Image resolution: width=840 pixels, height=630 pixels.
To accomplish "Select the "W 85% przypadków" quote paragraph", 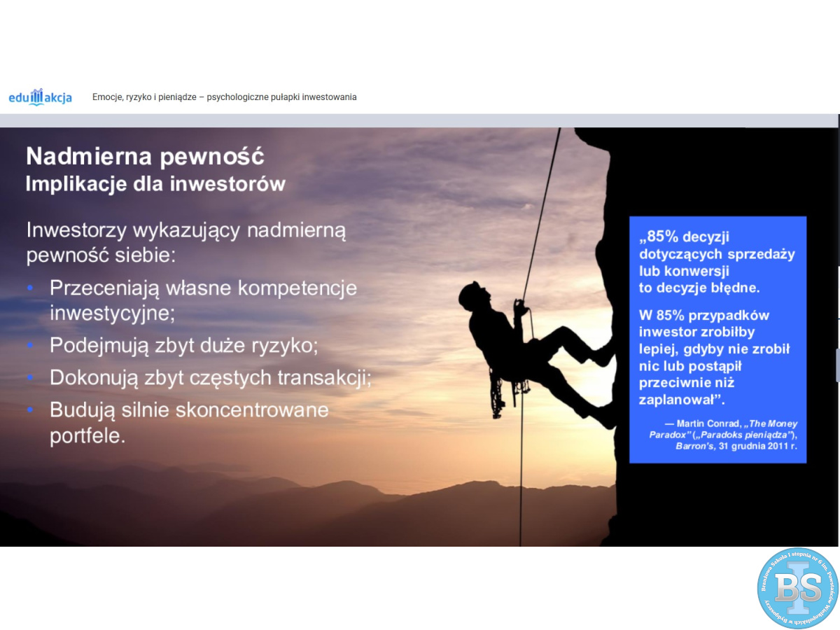I will tap(714, 357).
